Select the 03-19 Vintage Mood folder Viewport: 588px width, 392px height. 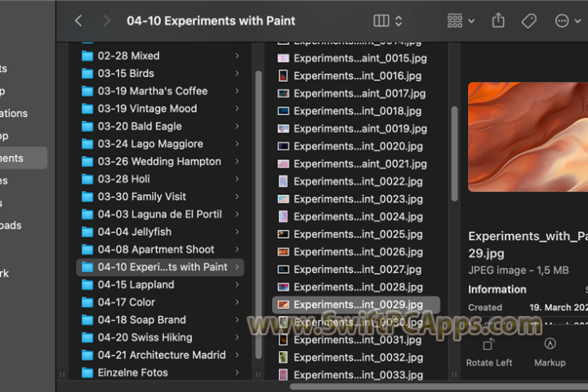[x=161, y=109]
